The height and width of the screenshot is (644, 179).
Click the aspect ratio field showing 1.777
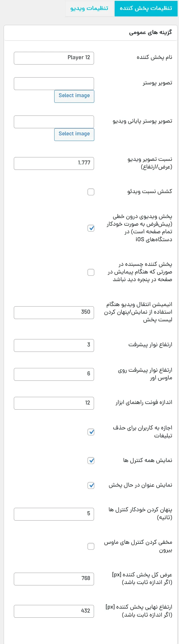tap(54, 163)
